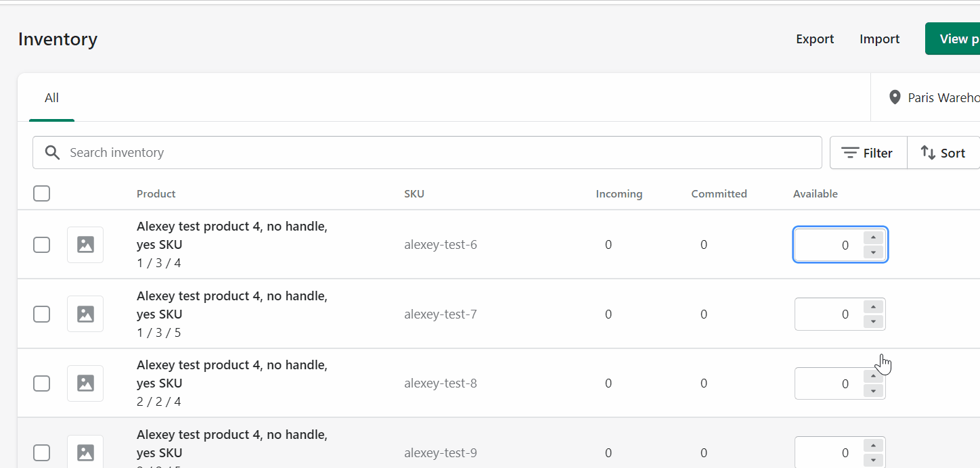
Task: Open the Paris Warehouse location selector
Action: [x=943, y=97]
